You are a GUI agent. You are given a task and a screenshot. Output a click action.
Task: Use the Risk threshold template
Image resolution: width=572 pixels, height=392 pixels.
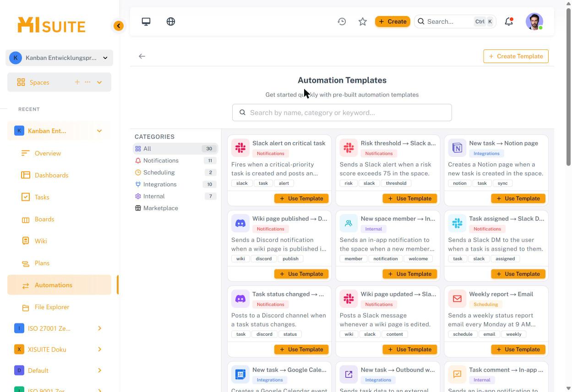point(409,199)
